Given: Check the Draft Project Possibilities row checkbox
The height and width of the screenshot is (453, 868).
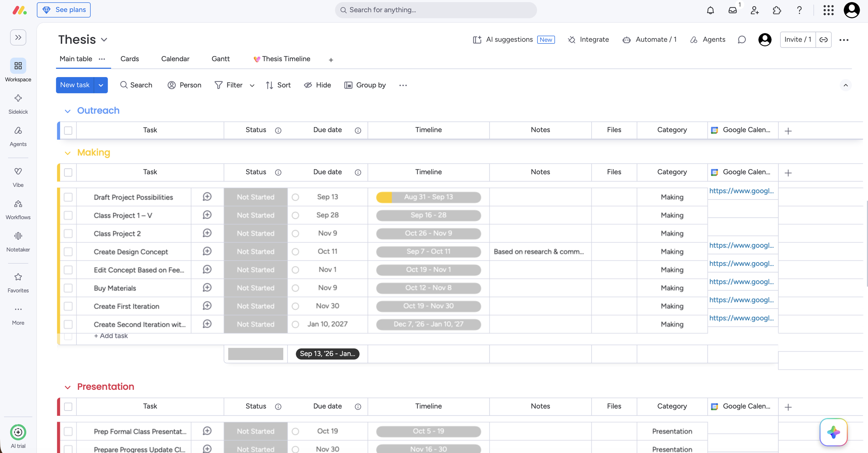Looking at the screenshot, I should tap(68, 197).
